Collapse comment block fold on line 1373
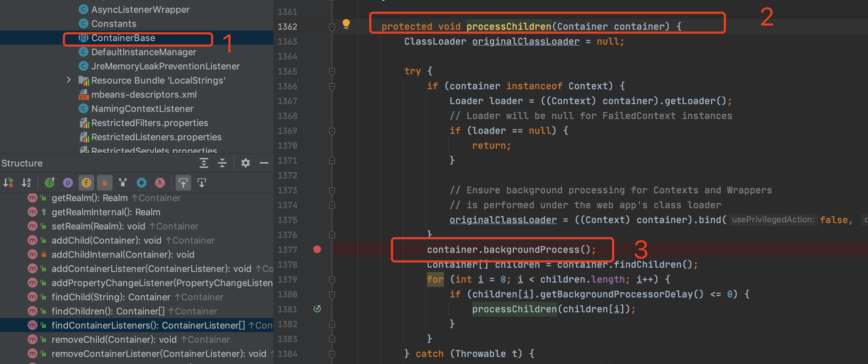This screenshot has width=868, height=364. pos(332,191)
